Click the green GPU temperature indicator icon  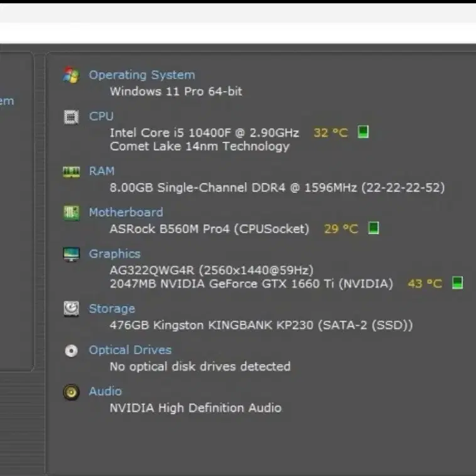point(457,283)
